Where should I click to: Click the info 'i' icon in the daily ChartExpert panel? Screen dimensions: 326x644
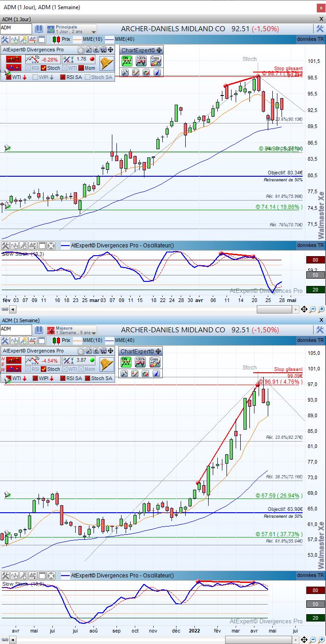[157, 73]
